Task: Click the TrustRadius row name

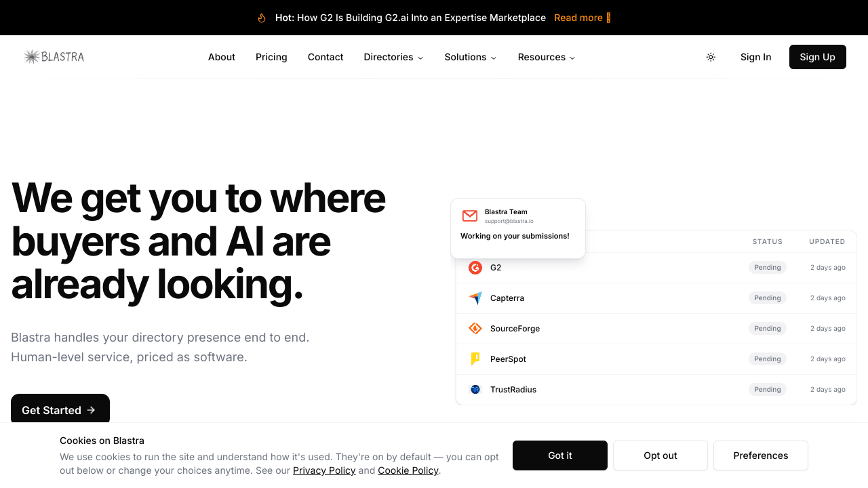Action: pyautogui.click(x=513, y=390)
